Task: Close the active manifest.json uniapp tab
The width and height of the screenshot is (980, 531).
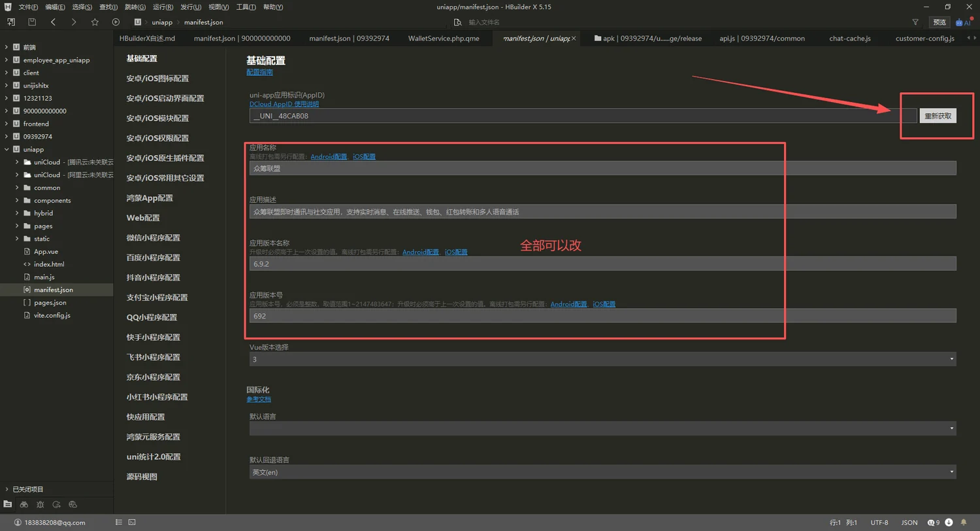Action: pyautogui.click(x=574, y=39)
